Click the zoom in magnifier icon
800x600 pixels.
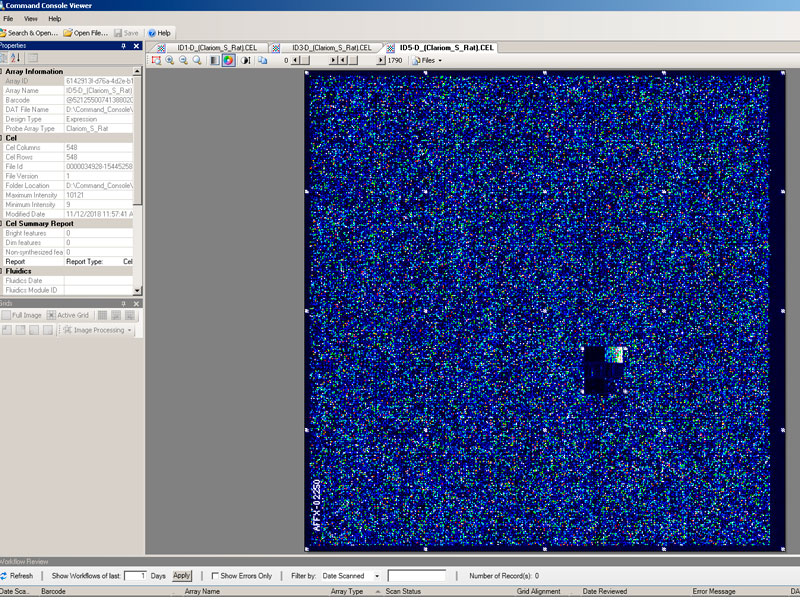tap(170, 60)
